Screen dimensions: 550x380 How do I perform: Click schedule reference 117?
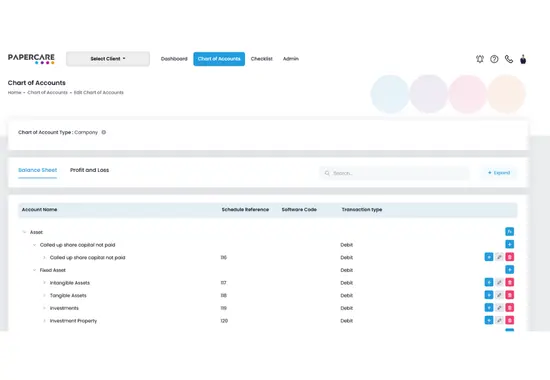coord(223,283)
